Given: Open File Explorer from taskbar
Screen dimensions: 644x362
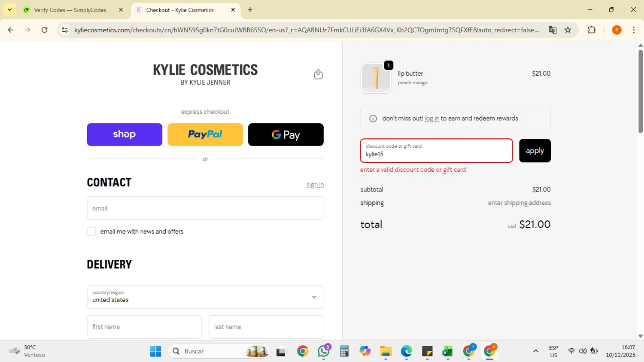Looking at the screenshot, I should (386, 351).
